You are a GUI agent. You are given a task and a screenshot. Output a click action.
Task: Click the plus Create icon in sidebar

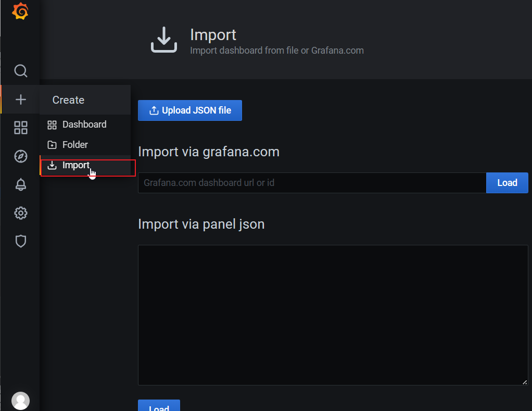[21, 99]
